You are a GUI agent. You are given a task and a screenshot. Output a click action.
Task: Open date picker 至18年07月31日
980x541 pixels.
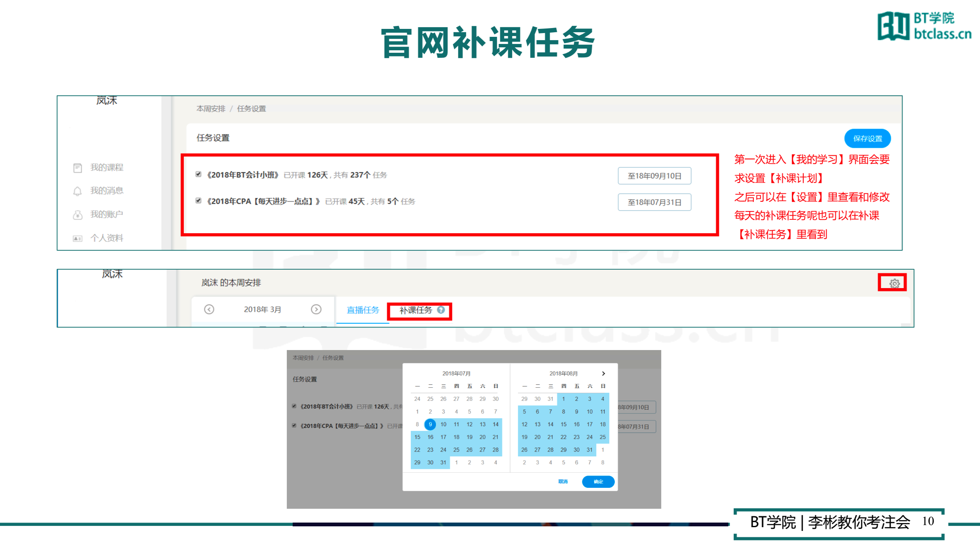(654, 202)
